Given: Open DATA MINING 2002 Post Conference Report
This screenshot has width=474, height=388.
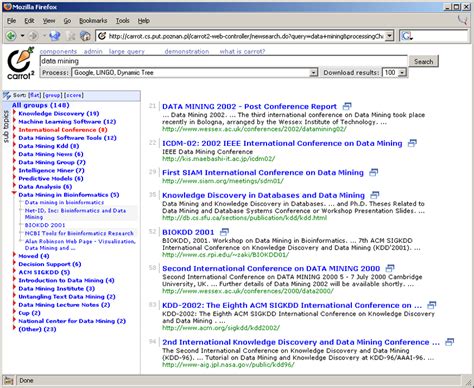Looking at the screenshot, I should point(249,106).
